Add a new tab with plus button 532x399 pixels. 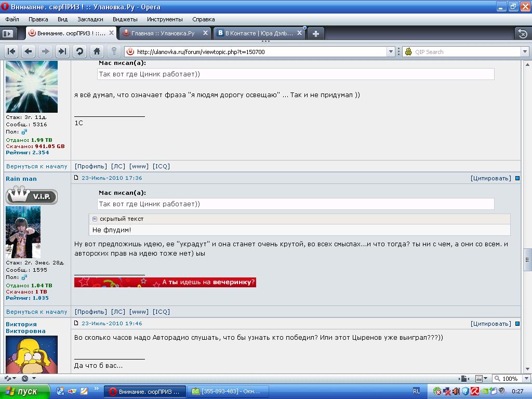[x=315, y=34]
